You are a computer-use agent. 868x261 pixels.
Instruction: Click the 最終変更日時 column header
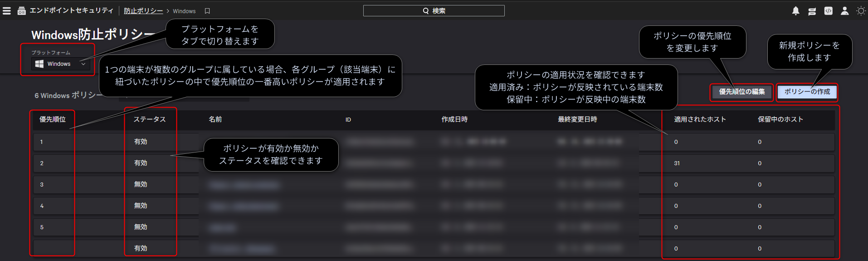[x=577, y=119]
